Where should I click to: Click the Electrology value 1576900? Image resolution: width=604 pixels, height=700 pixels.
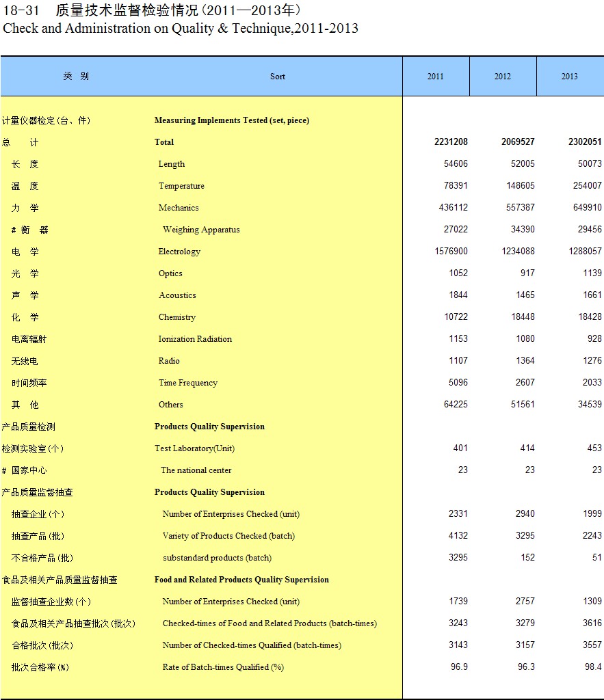(x=451, y=252)
